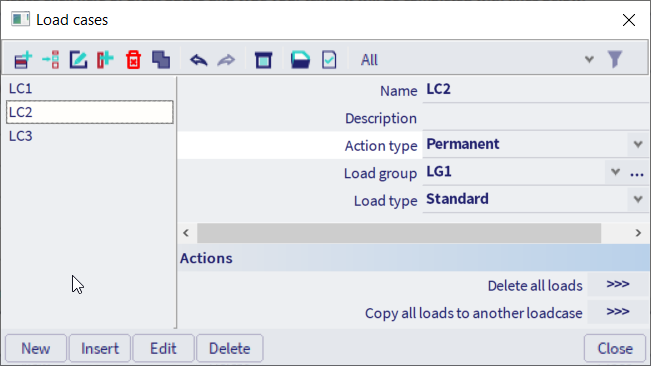Open Load group ellipsis browse button

tap(637, 173)
